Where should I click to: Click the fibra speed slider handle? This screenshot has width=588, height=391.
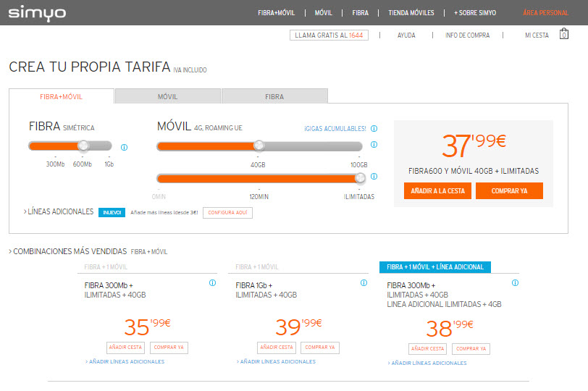(x=83, y=146)
